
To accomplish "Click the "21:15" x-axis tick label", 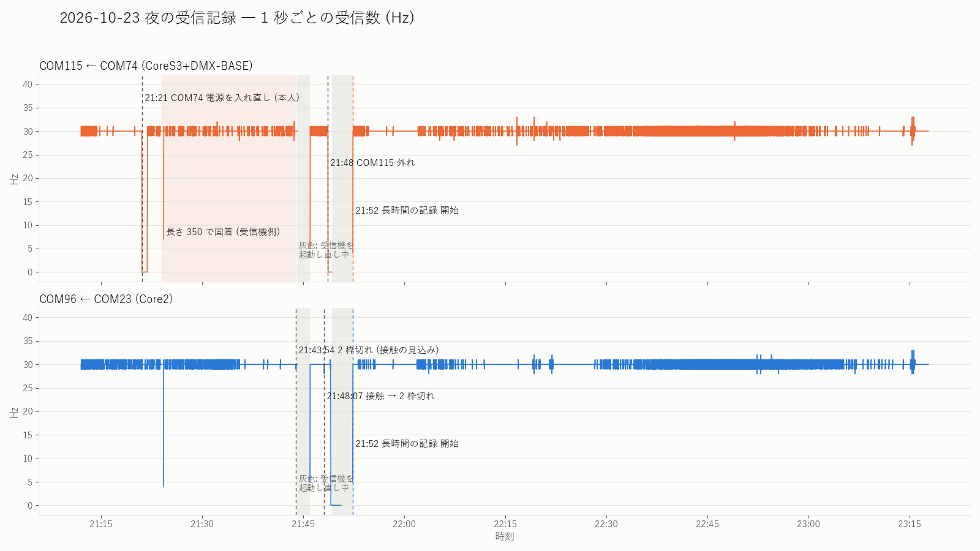I will click(x=101, y=524).
